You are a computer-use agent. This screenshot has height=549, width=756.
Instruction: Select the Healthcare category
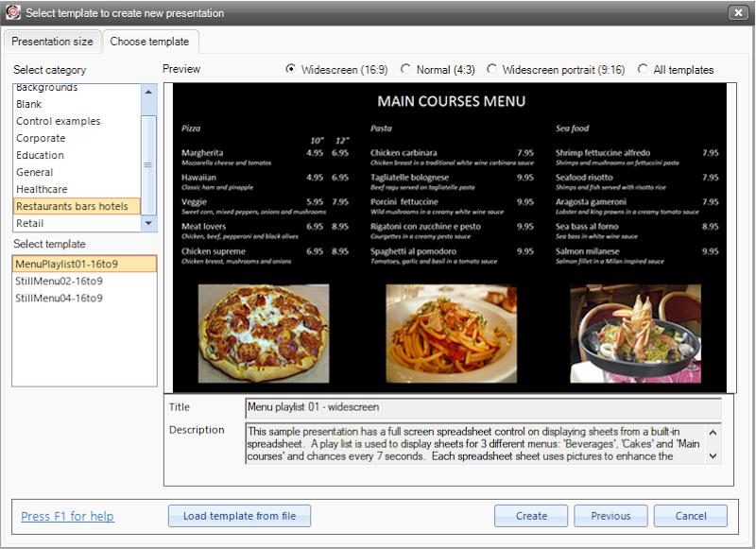click(42, 189)
